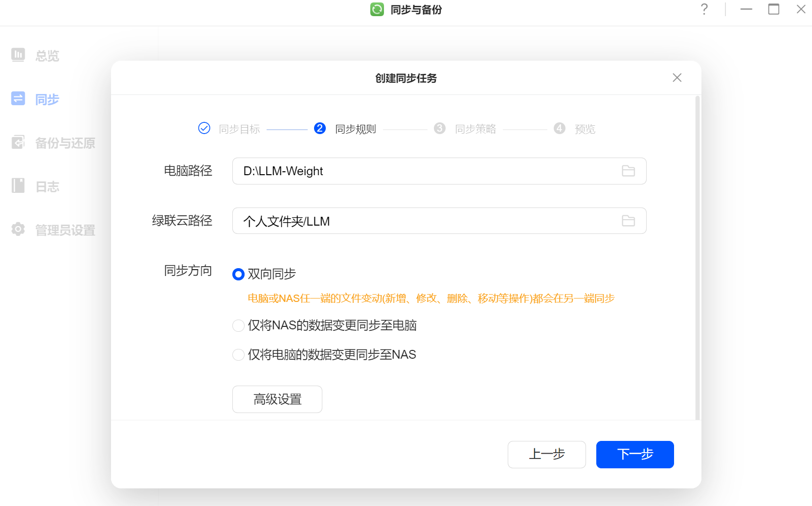Screen dimensions: 812x506
Task: Click the Backup and Restore sidebar icon
Action: pyautogui.click(x=18, y=142)
